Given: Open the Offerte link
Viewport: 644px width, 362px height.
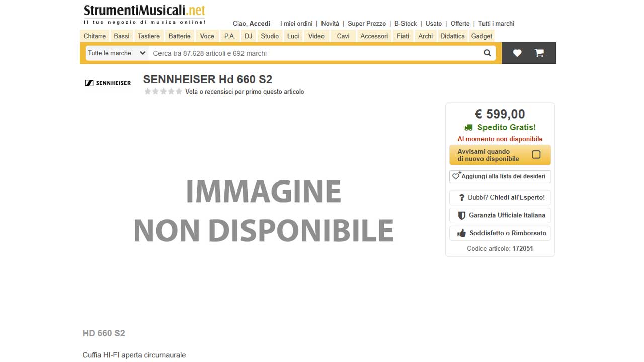Looking at the screenshot, I should click(x=460, y=24).
